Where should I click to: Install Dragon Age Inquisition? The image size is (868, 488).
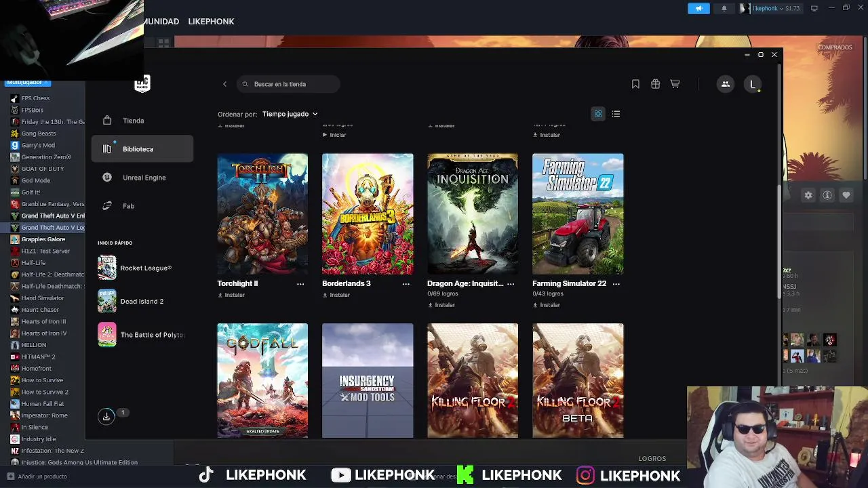(441, 305)
